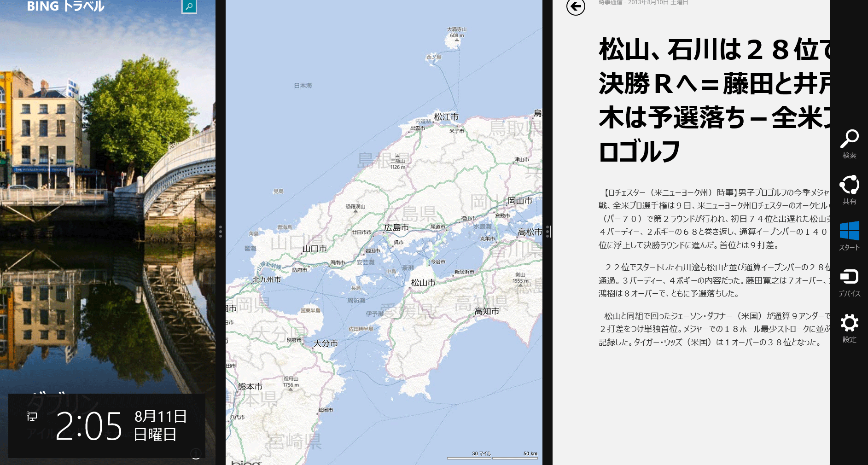Image resolution: width=868 pixels, height=465 pixels.
Task: Click the paragraph beginning ２２位でスタートした石川遼
Action: click(714, 280)
